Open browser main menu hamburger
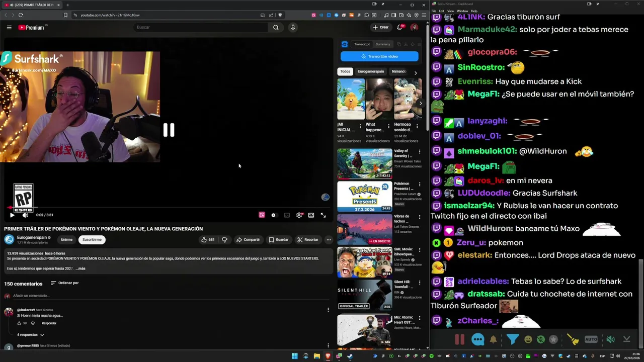 pos(424,15)
